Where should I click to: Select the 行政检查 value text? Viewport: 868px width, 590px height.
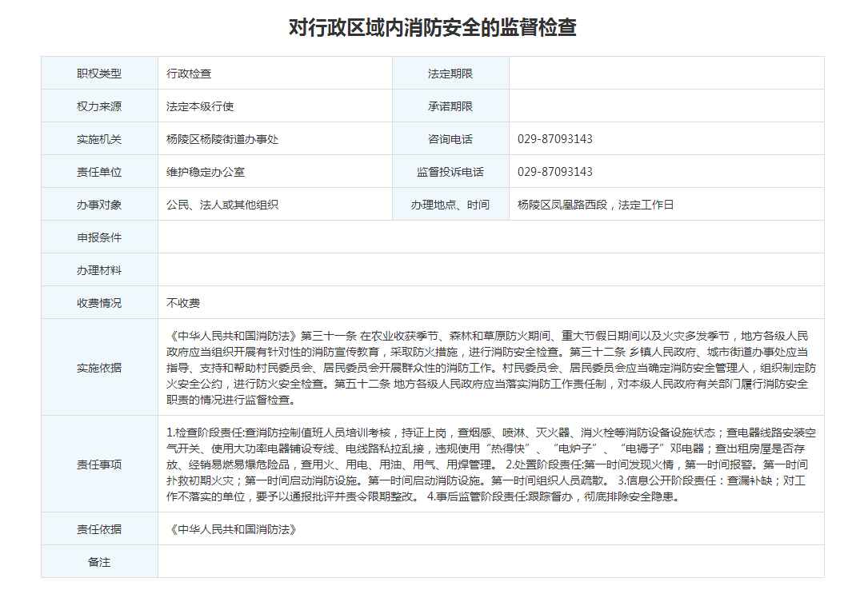[x=189, y=74]
